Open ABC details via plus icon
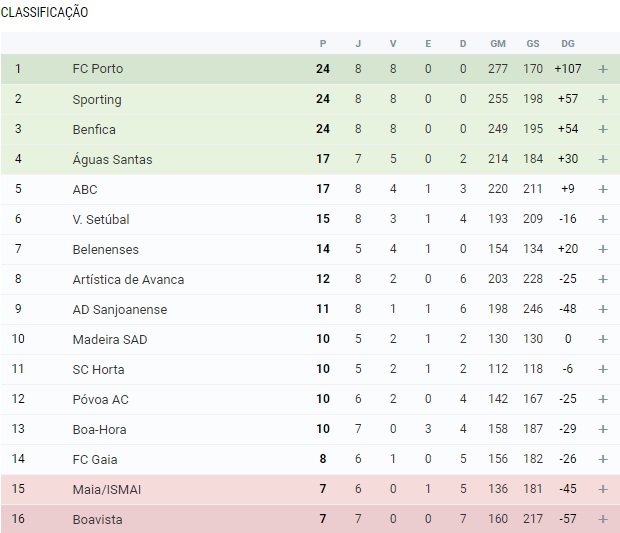The image size is (620, 533). [603, 190]
